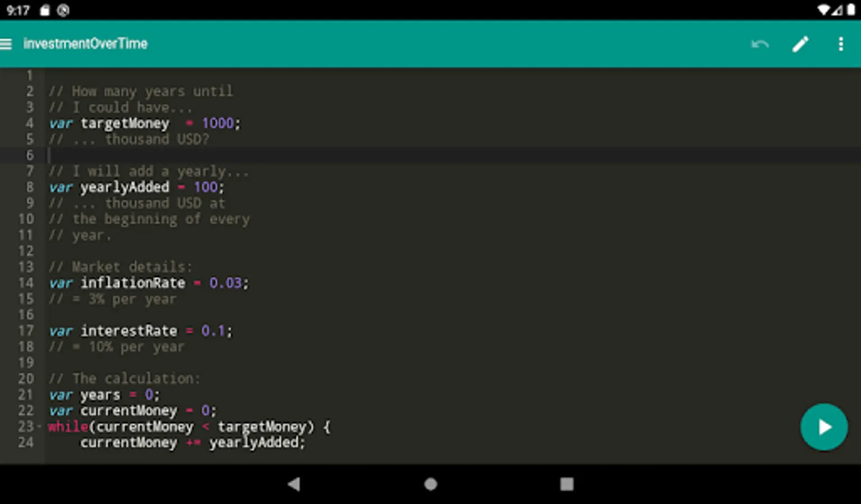Click the comment 'The calculation:'

[x=124, y=379]
